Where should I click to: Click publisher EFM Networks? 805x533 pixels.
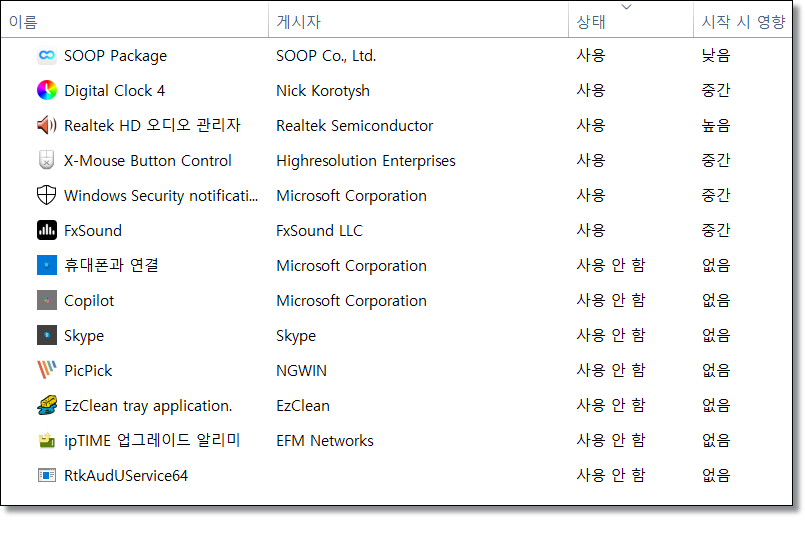325,441
